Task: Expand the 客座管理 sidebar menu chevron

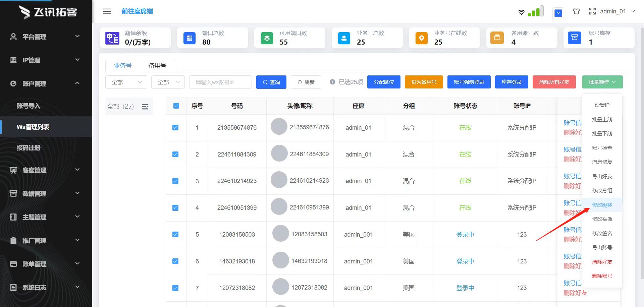Action: pos(77,170)
